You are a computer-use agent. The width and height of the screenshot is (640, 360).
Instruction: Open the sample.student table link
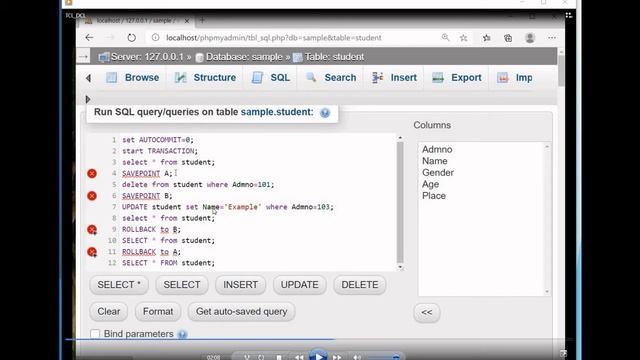(277, 112)
